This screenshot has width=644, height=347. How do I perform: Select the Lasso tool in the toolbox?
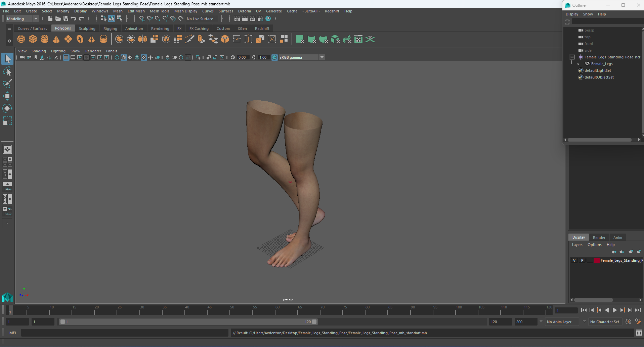click(7, 71)
